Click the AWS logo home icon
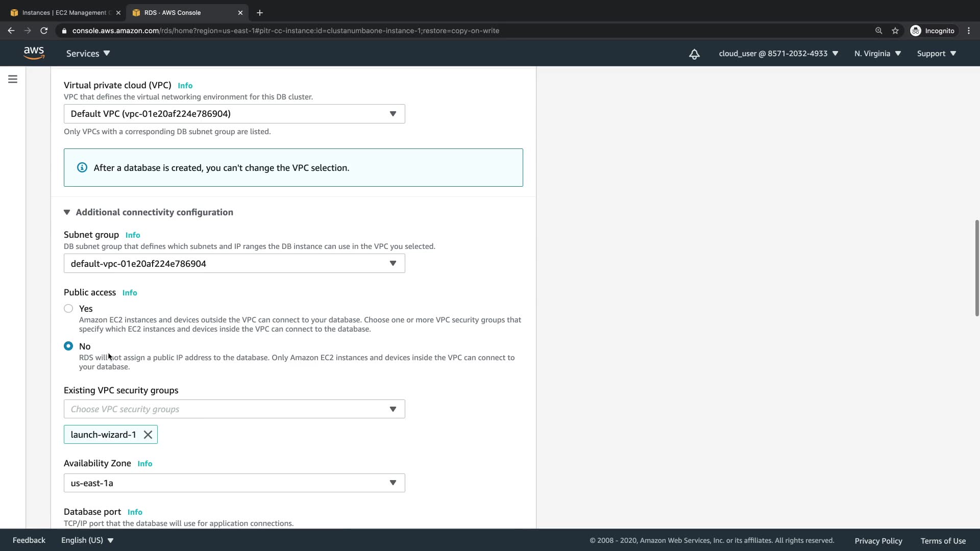 (34, 53)
